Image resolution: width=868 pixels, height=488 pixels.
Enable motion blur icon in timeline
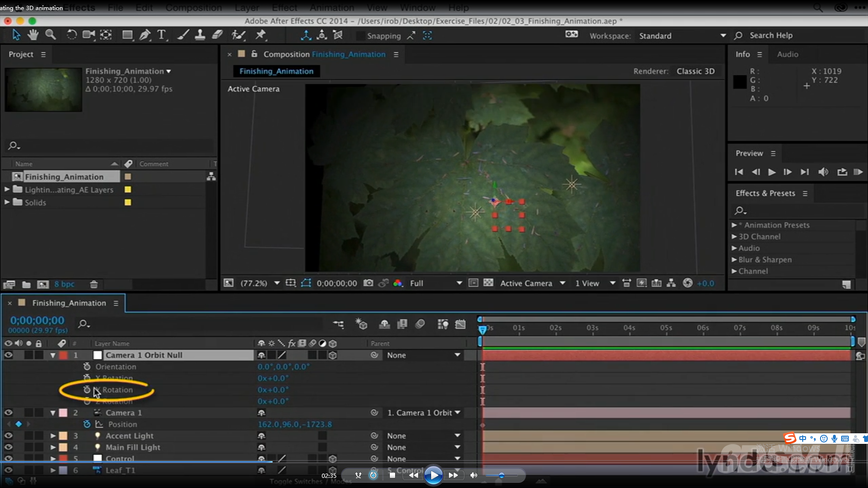click(x=420, y=324)
